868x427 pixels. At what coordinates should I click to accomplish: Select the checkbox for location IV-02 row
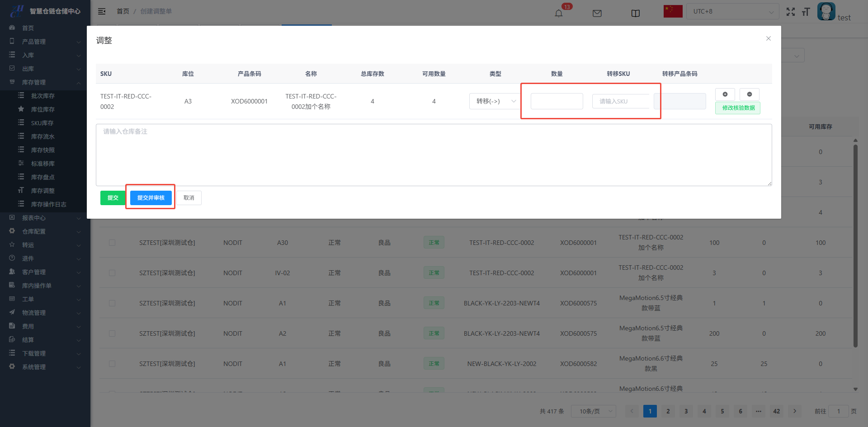[x=112, y=273]
